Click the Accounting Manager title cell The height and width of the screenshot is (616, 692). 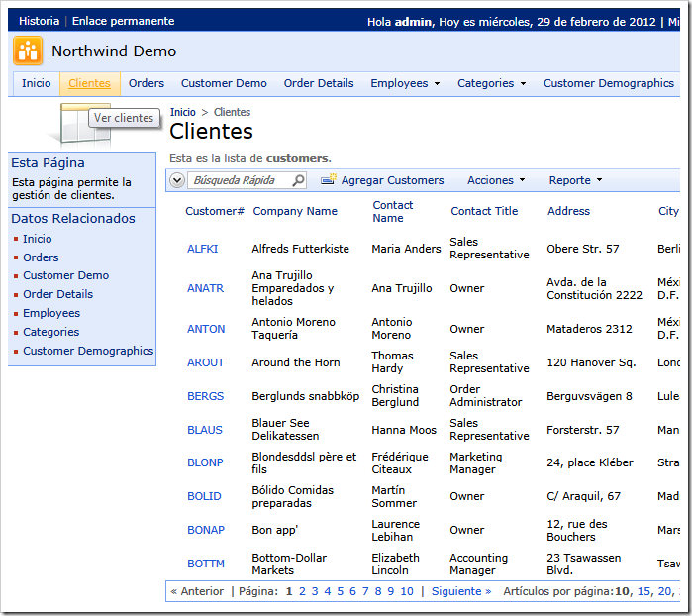478,564
